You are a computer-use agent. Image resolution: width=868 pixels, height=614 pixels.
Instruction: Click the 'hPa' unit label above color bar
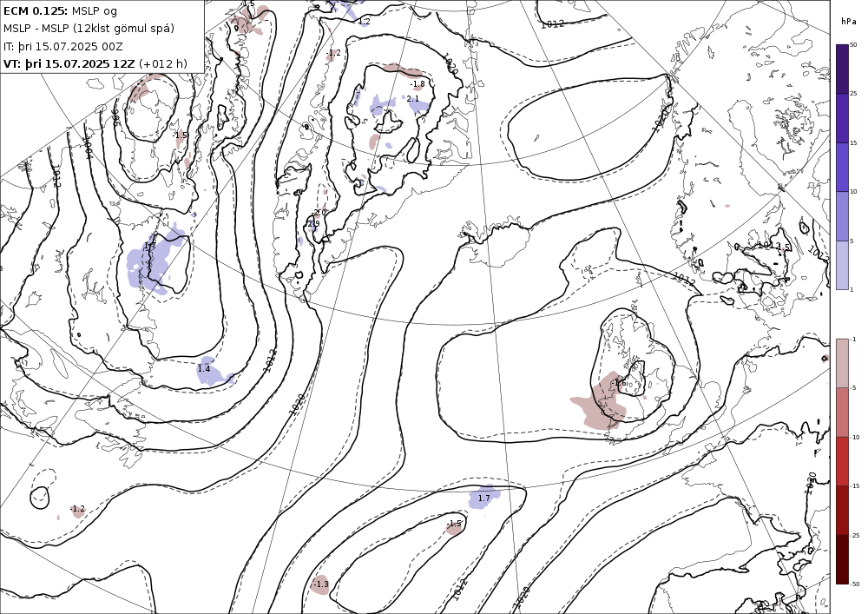848,22
